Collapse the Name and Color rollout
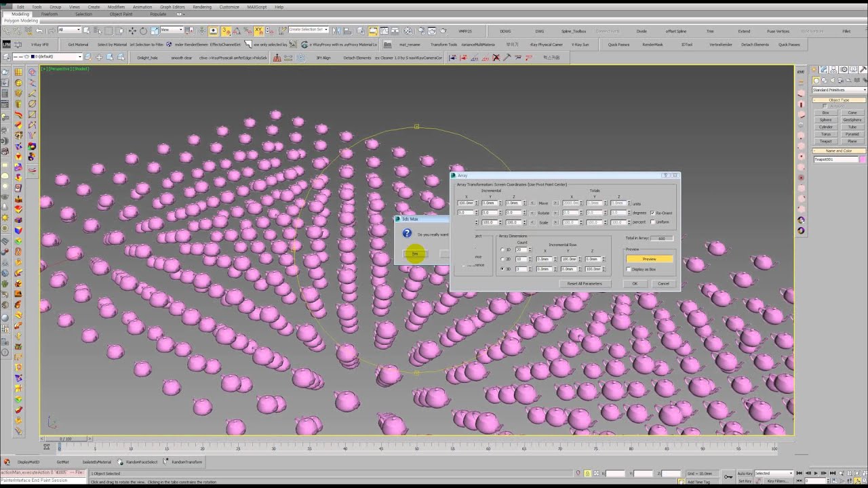The width and height of the screenshot is (868, 488). (x=839, y=150)
